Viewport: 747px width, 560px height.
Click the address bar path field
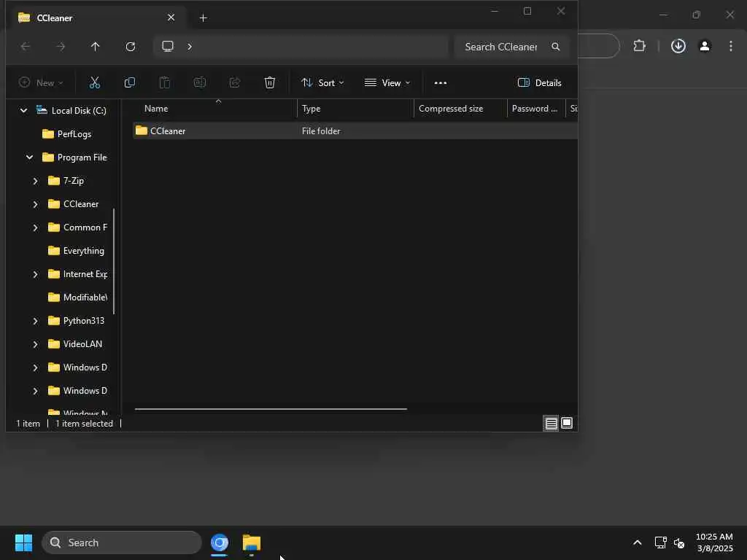pyautogui.click(x=301, y=46)
